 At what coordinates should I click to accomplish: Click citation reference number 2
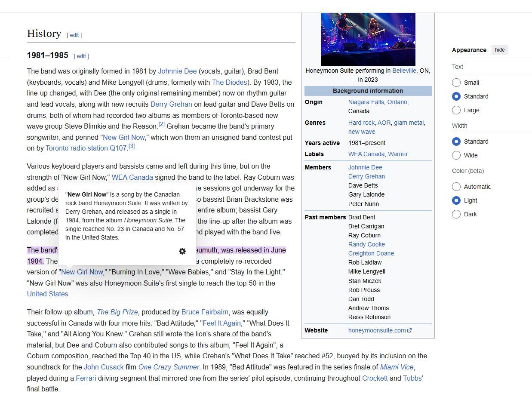click(162, 124)
